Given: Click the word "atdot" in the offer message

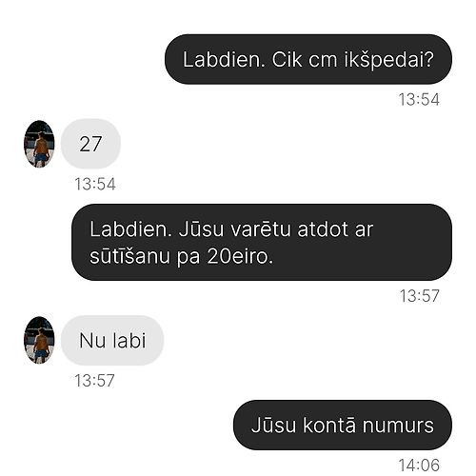Looking at the screenshot, I should (x=323, y=229).
